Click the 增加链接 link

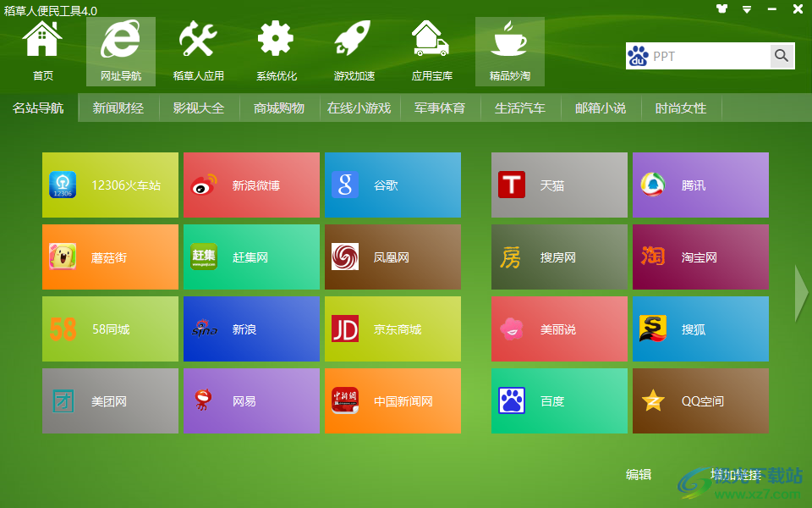pyautogui.click(x=736, y=474)
